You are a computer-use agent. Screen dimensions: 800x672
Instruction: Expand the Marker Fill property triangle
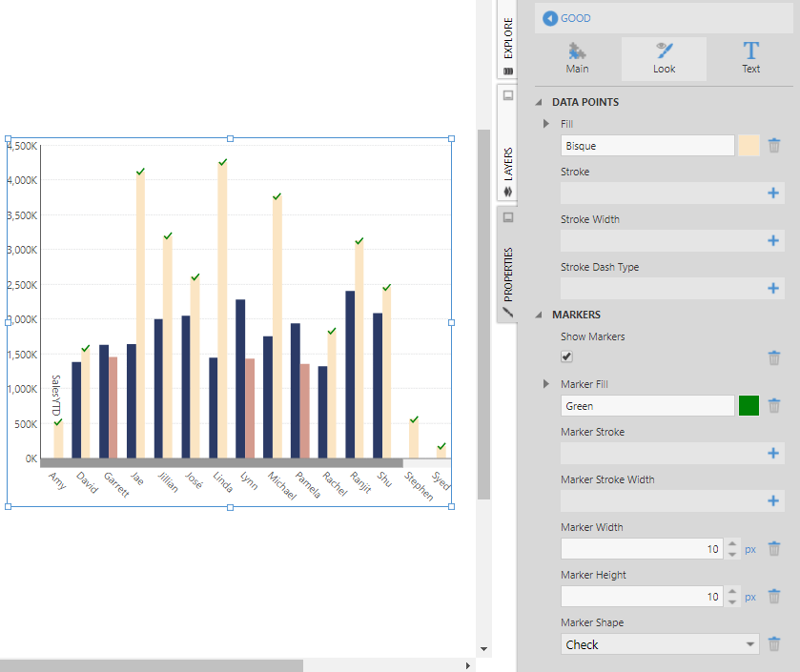tap(546, 384)
